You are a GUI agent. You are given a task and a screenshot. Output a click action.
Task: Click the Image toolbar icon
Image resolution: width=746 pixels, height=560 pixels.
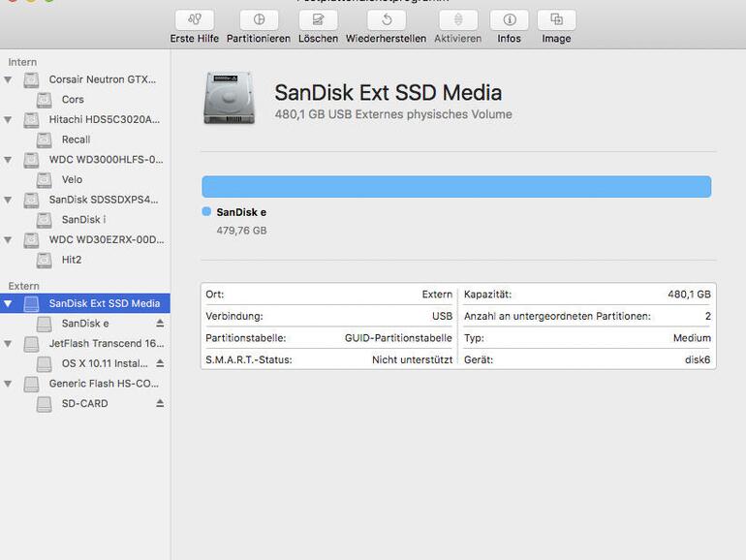[556, 20]
